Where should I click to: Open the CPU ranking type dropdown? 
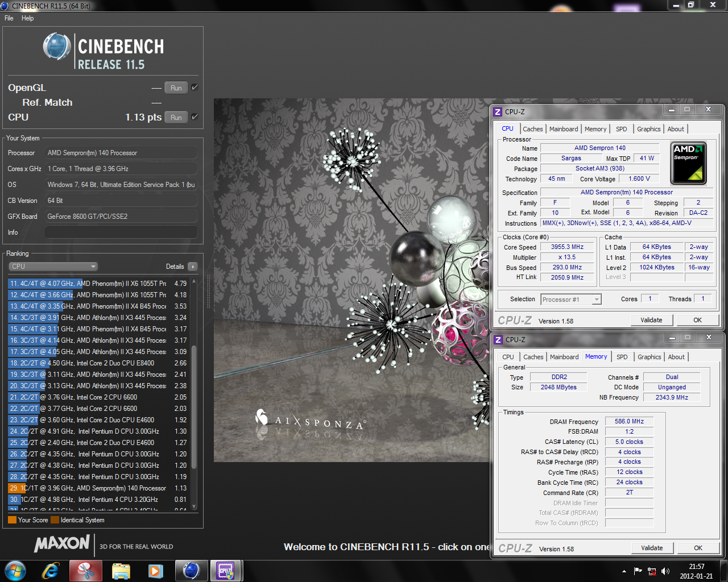click(x=53, y=267)
